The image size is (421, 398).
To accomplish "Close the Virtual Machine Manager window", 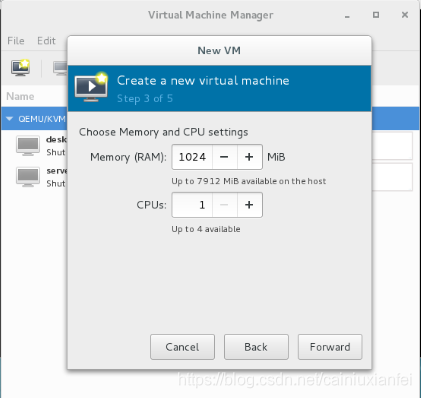I will coord(405,15).
